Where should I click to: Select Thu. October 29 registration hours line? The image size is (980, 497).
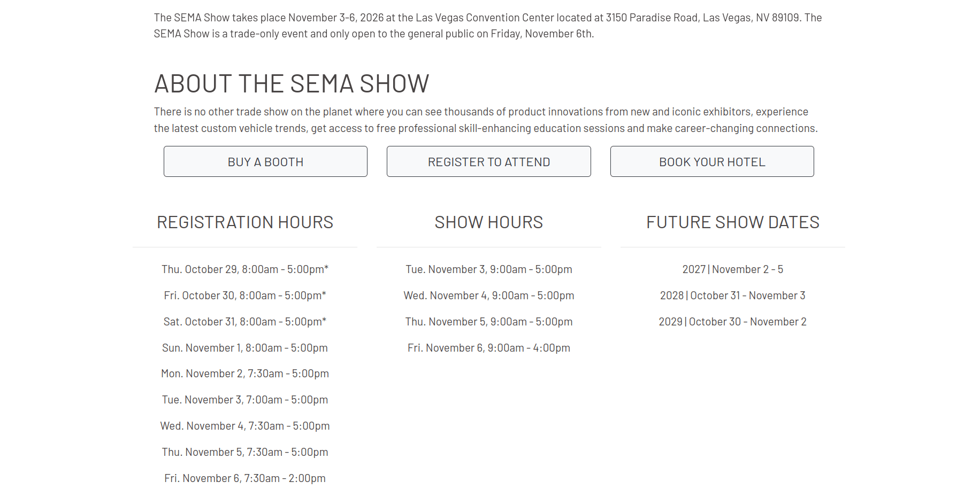click(x=245, y=269)
